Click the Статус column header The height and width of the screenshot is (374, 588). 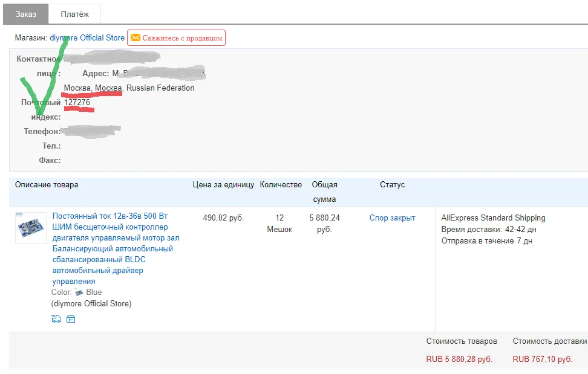pos(392,184)
